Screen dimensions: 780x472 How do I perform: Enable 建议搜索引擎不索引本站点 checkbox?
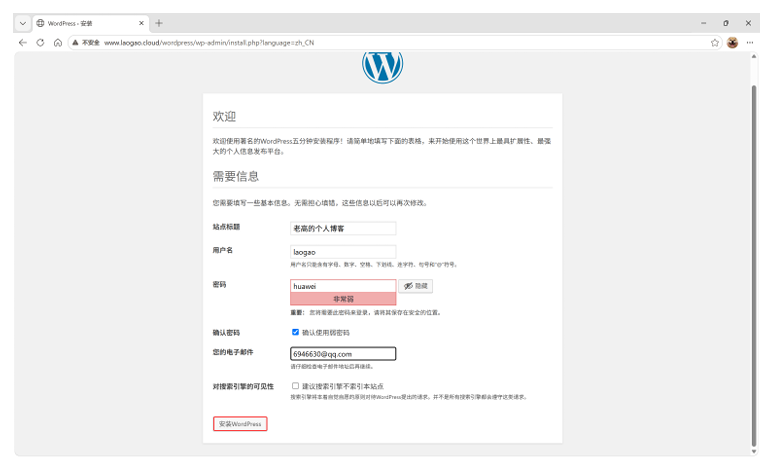click(295, 386)
